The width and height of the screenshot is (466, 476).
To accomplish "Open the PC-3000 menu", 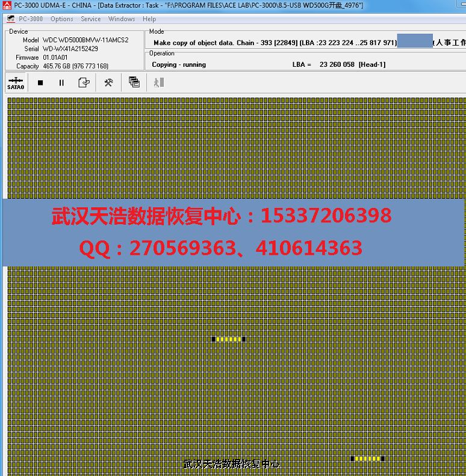I will pos(31,19).
